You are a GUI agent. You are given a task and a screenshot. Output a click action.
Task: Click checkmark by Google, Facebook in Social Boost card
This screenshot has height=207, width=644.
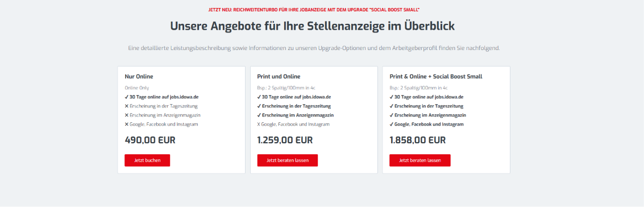392,125
